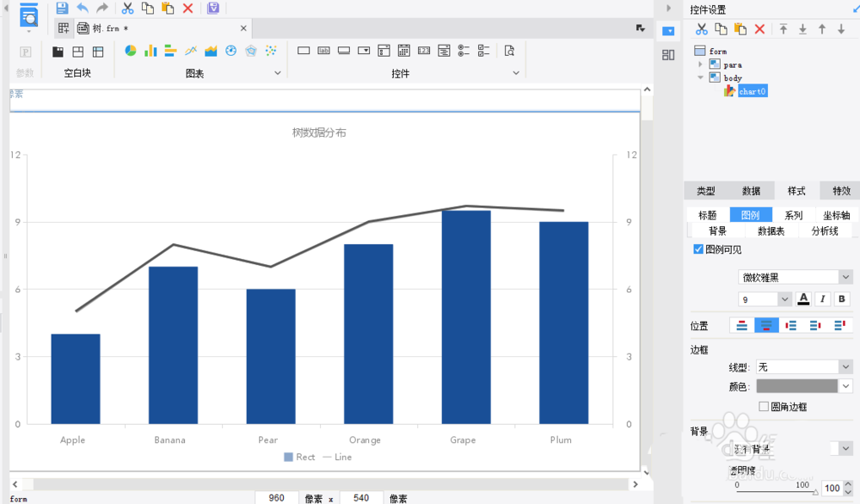The height and width of the screenshot is (504, 860).
Task: Select the gauge chart icon
Action: [x=230, y=51]
